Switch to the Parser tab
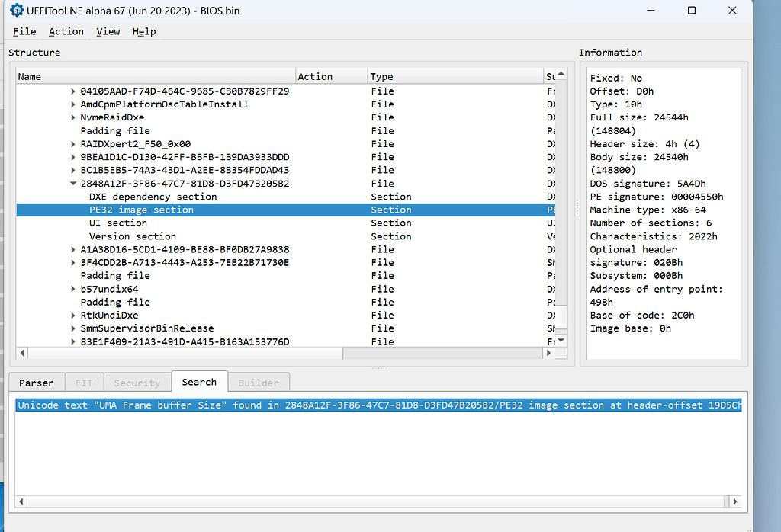 coord(37,382)
